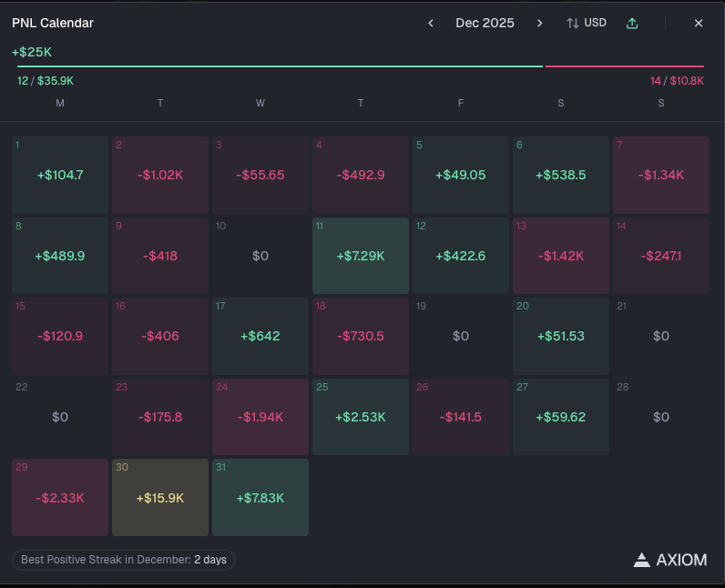Select the Best Positive Streak badge
Image resolution: width=725 pixels, height=588 pixels.
[124, 560]
